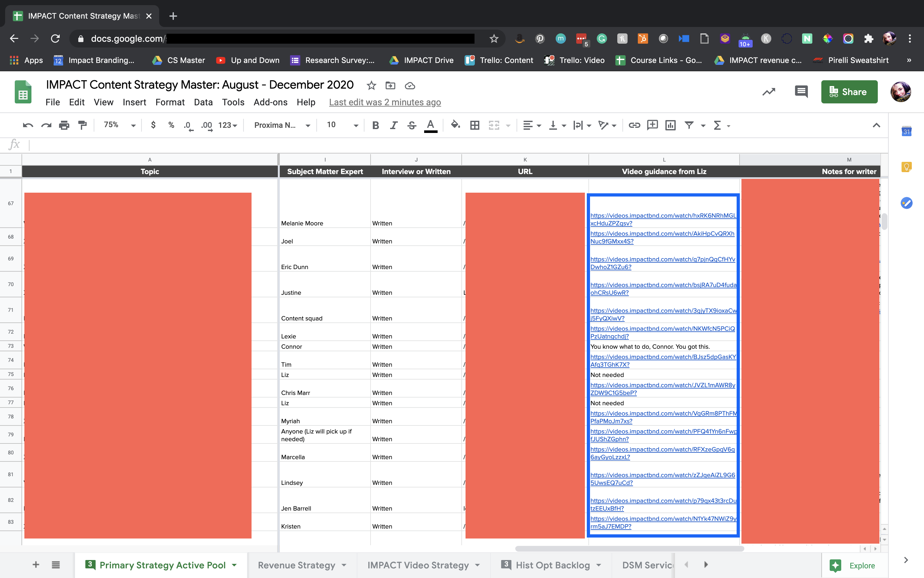Open Google Keep side panel icon

[x=906, y=167]
